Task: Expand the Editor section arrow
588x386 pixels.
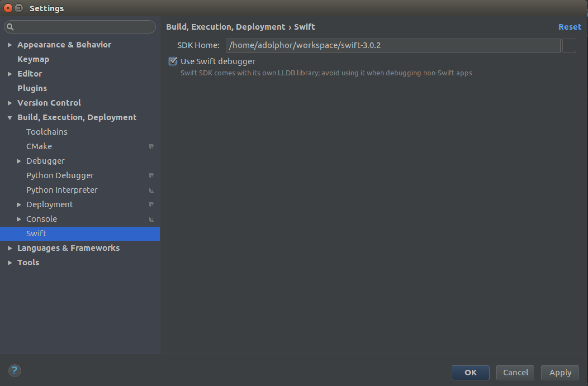Action: 10,74
